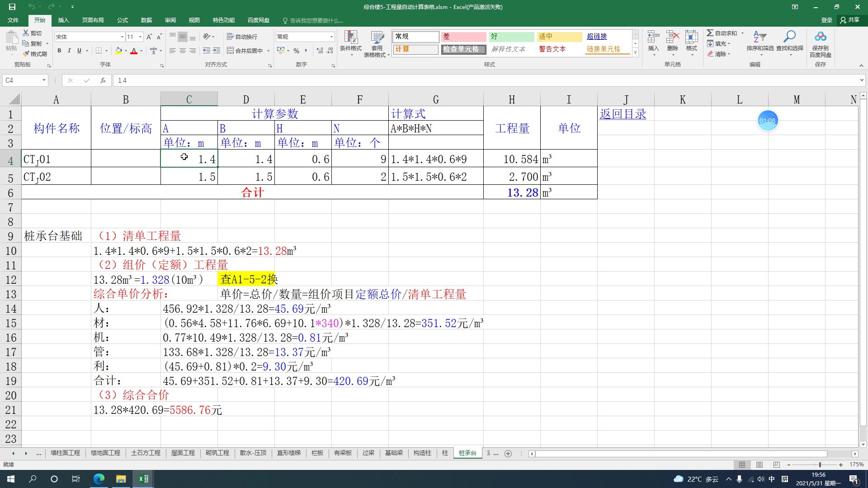The image size is (868, 488).
Task: Add a new sheet with the plus button
Action: pyautogui.click(x=508, y=453)
